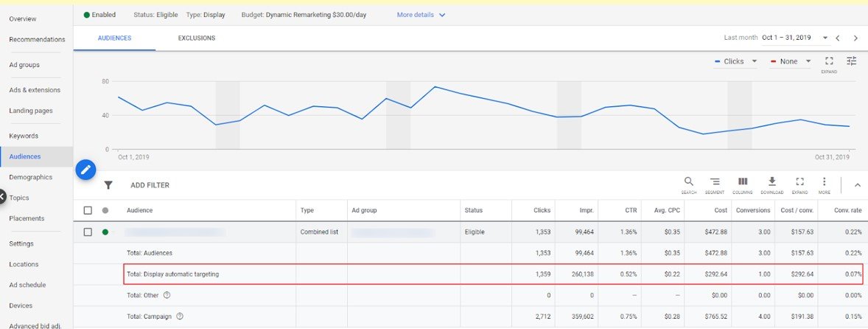Download the audience table report
This screenshot has height=329, width=868.
pos(772,184)
